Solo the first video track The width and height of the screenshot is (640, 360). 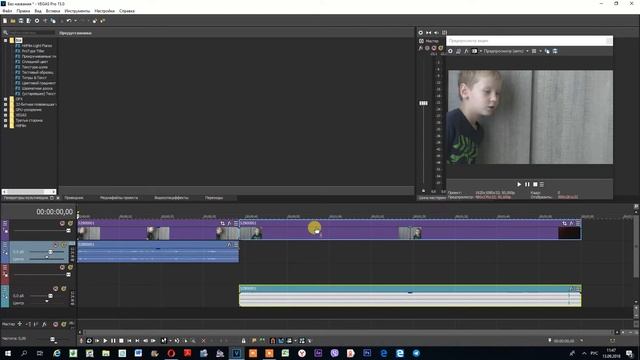click(x=70, y=223)
